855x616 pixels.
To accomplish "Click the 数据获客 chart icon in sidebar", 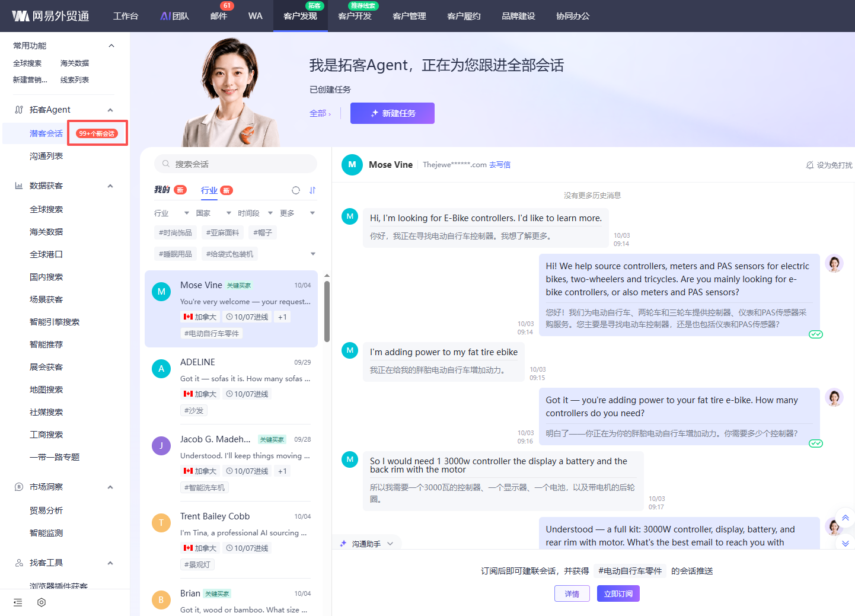I will click(x=19, y=186).
